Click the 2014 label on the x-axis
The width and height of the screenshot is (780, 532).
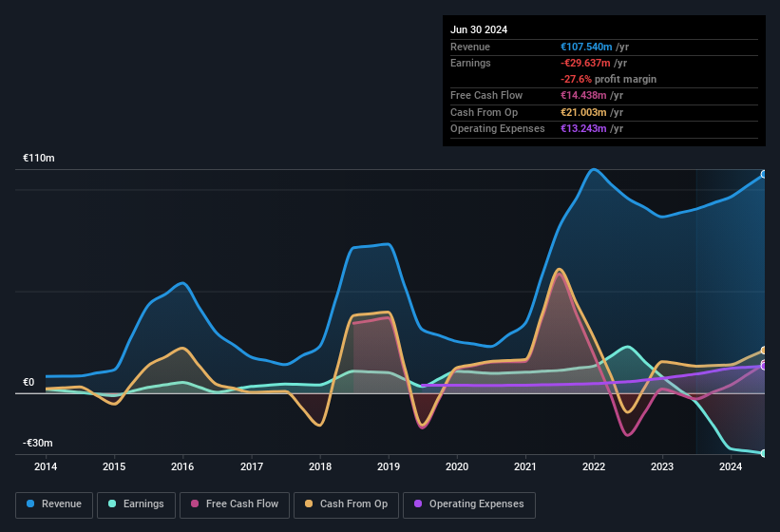point(46,466)
